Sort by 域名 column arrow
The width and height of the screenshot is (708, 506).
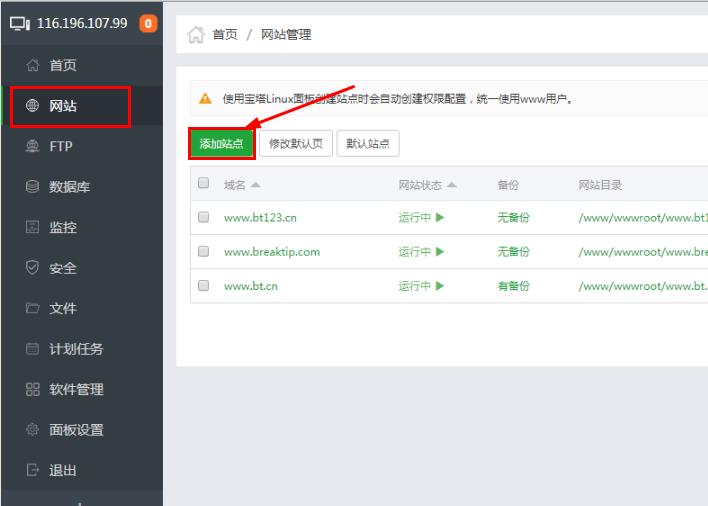[x=255, y=185]
